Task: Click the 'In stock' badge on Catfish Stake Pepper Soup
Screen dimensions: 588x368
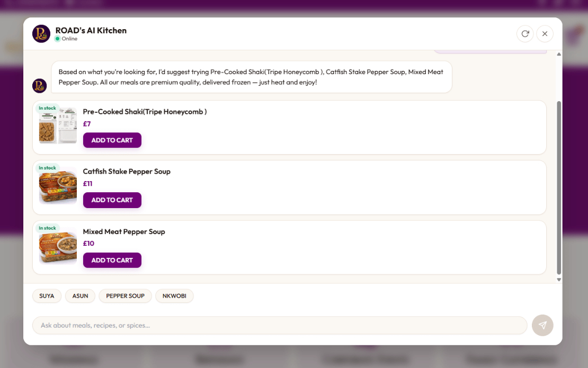Action: [47, 168]
